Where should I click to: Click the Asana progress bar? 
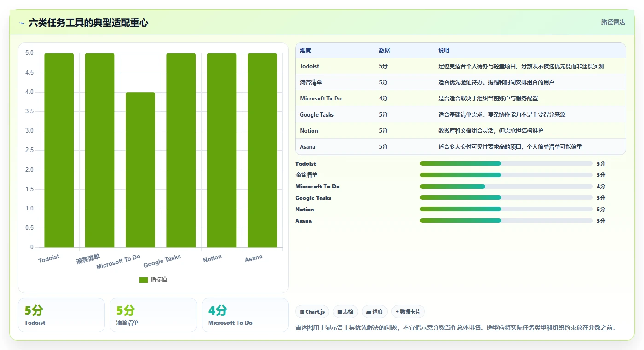pyautogui.click(x=506, y=221)
